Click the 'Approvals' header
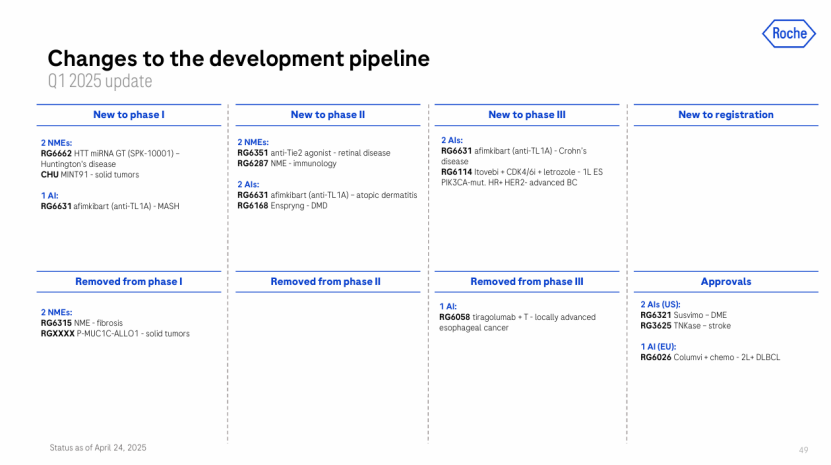The width and height of the screenshot is (831, 465). click(x=726, y=282)
